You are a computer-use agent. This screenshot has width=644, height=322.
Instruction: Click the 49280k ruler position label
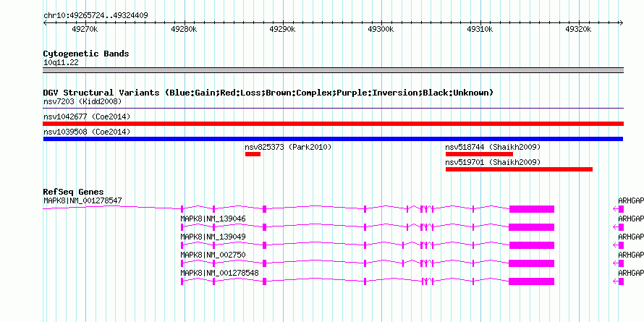tap(184, 29)
